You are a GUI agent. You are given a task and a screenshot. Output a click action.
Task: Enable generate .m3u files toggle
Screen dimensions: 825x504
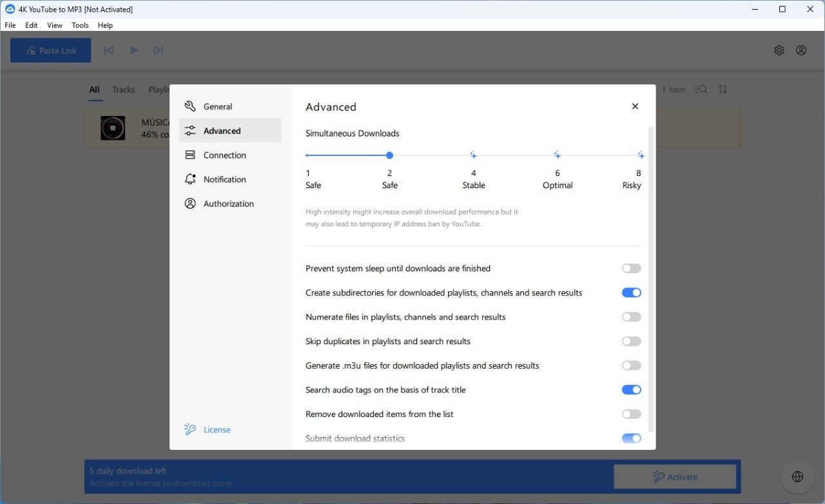click(632, 365)
